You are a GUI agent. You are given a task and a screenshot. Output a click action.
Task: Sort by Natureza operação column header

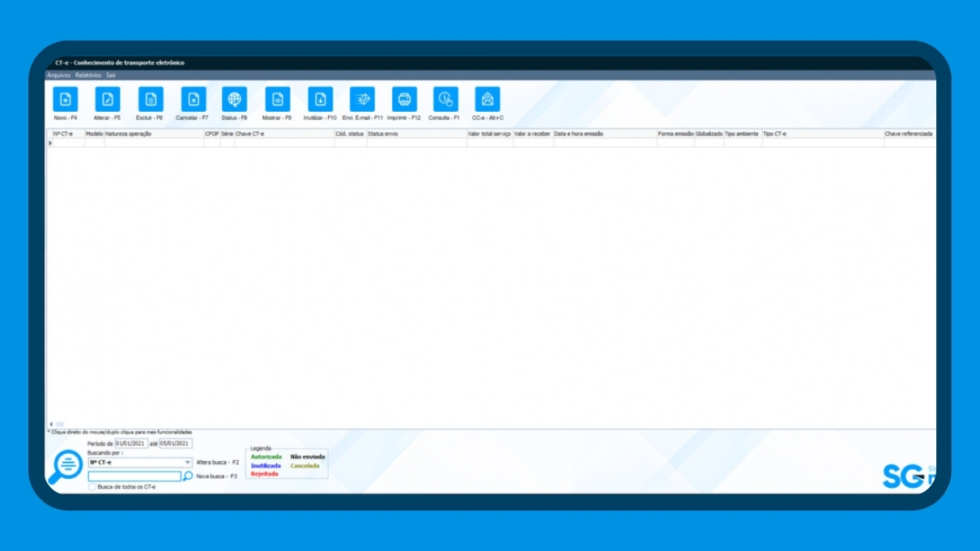tap(154, 134)
